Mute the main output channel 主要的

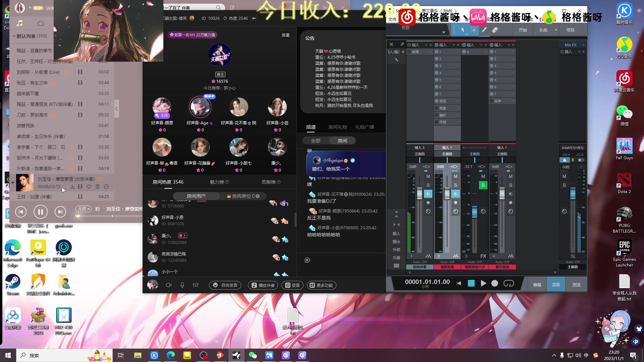pos(564,176)
